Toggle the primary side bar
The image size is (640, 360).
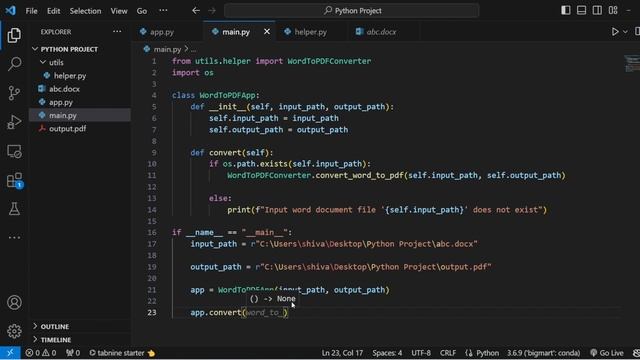(x=566, y=10)
